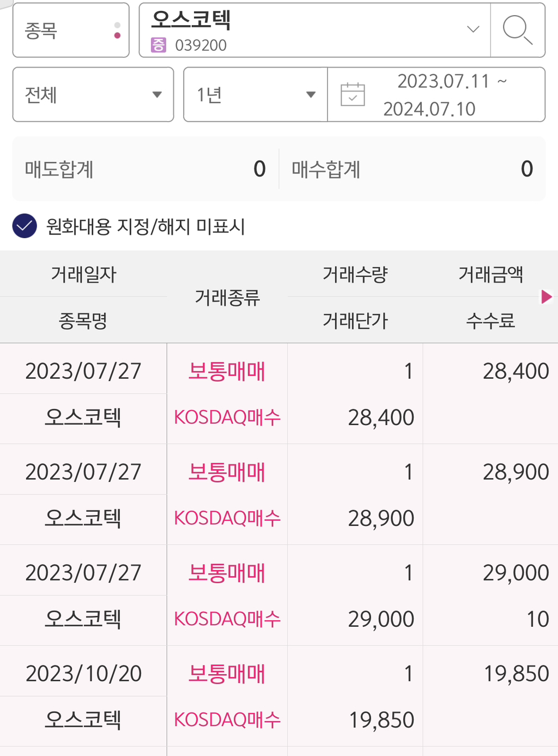Tap the magnifying glass search icon
This screenshot has height=756, width=558.
coord(518,30)
